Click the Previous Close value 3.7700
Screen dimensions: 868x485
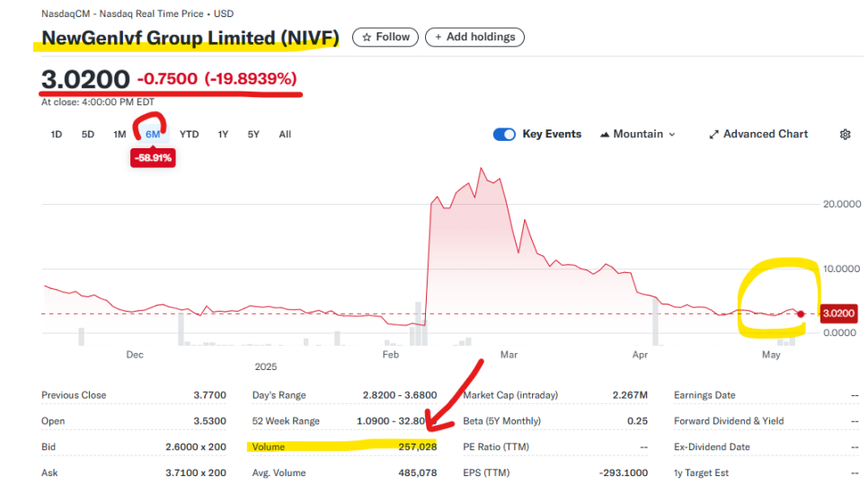[209, 395]
